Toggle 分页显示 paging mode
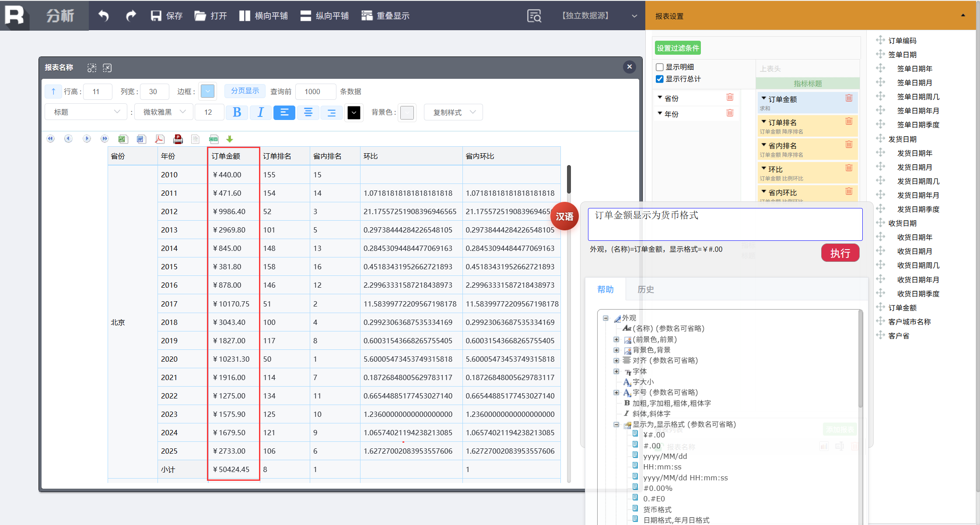Viewport: 980px width, 525px height. click(x=245, y=91)
